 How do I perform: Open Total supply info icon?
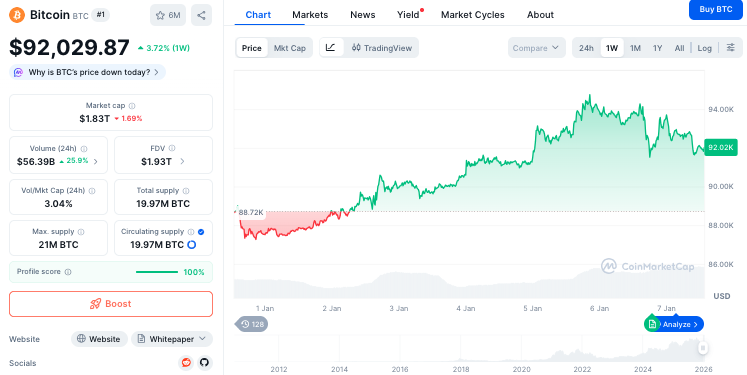pyautogui.click(x=186, y=191)
